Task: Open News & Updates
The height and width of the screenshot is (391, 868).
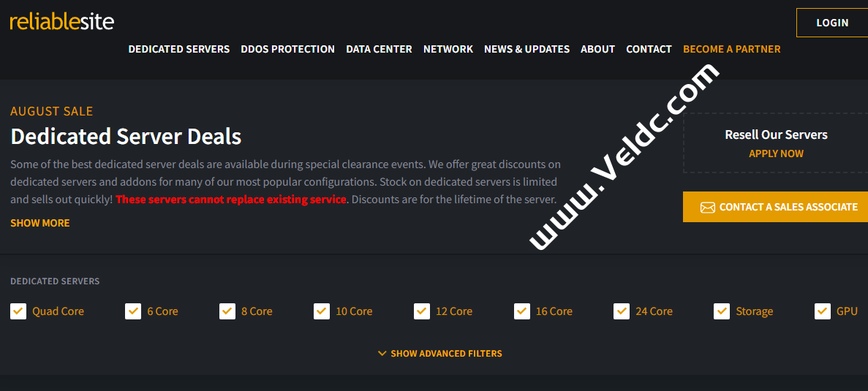Action: pyautogui.click(x=527, y=49)
